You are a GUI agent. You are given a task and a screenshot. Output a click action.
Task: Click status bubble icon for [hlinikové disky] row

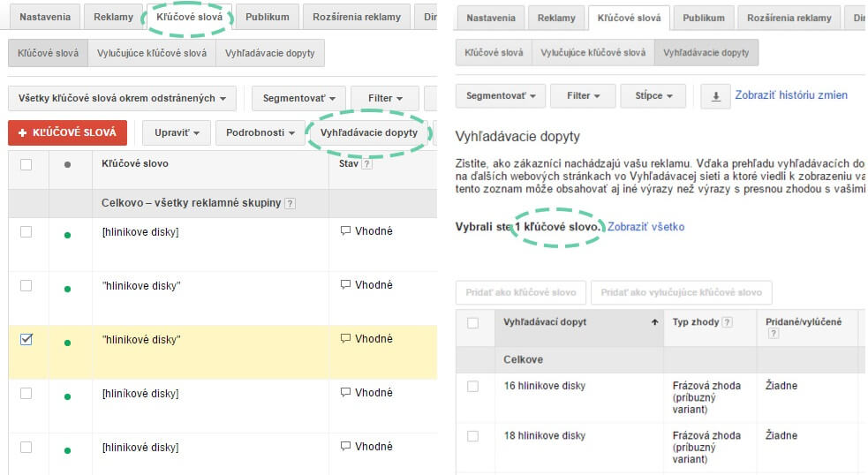click(345, 446)
